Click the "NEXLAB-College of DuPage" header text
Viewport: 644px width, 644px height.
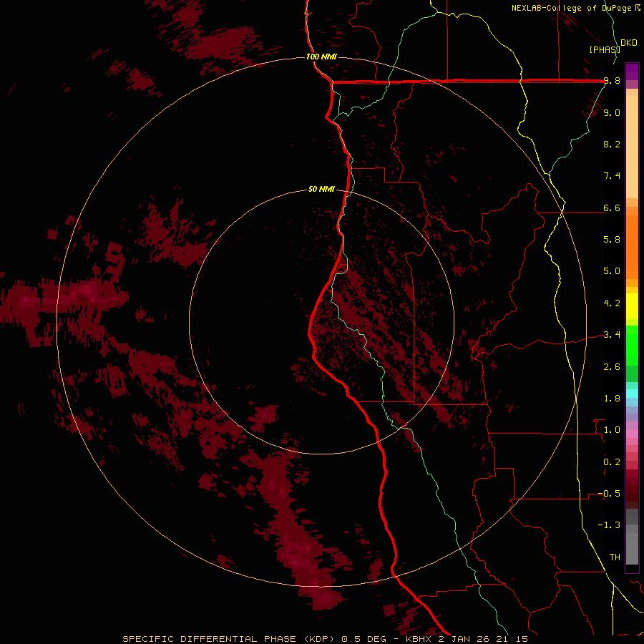(x=573, y=8)
